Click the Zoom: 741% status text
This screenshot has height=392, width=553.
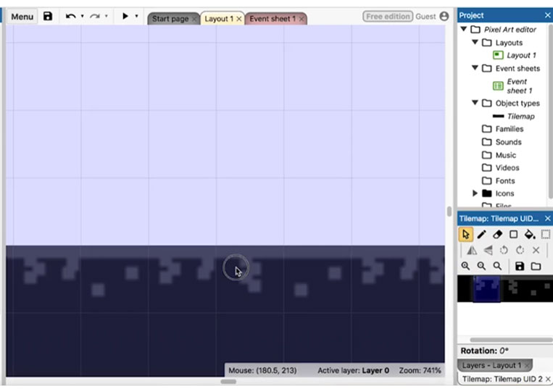click(420, 370)
